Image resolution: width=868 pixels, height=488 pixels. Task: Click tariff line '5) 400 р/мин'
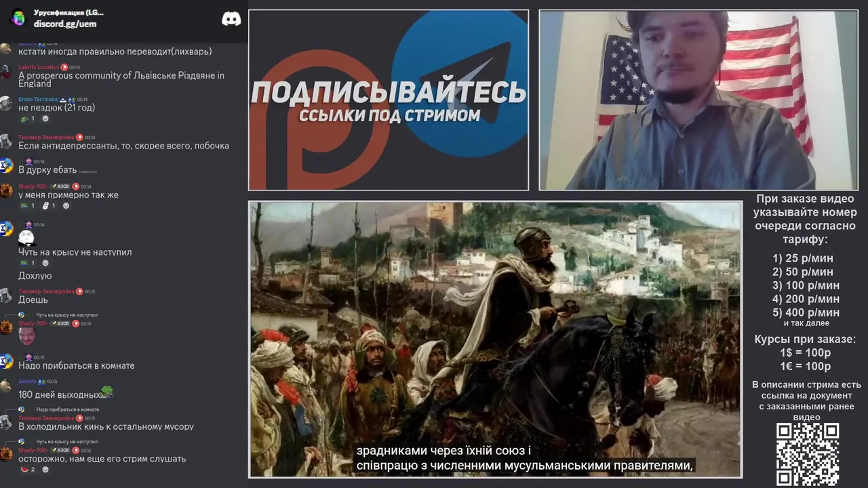806,312
